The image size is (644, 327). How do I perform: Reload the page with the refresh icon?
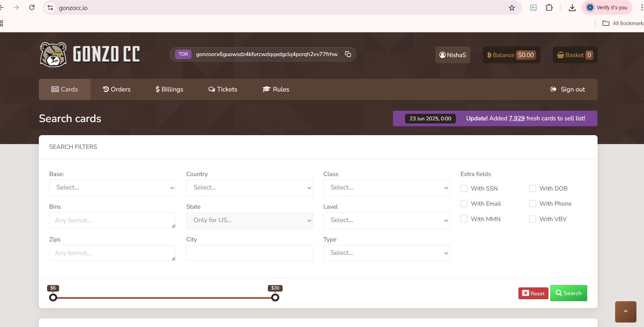(x=32, y=8)
